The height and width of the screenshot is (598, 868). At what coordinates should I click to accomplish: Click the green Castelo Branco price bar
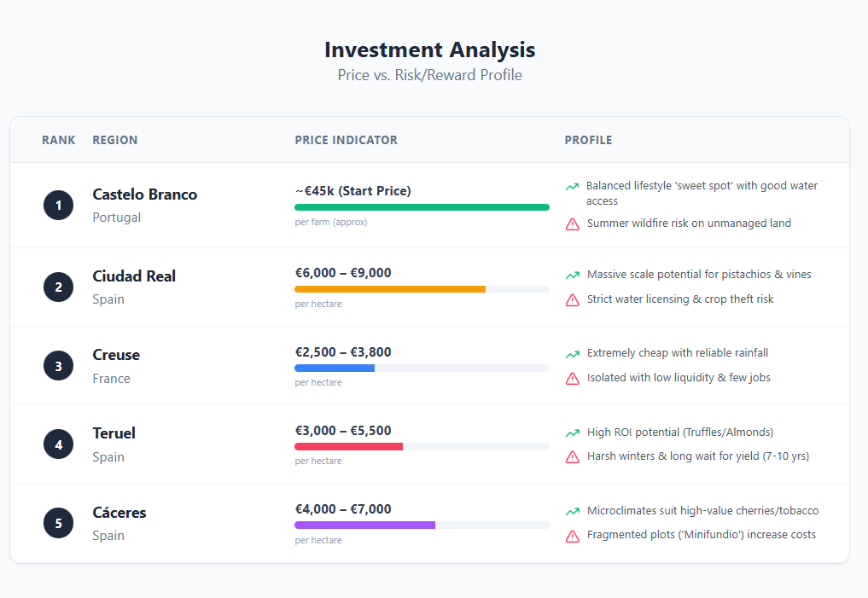coord(422,207)
